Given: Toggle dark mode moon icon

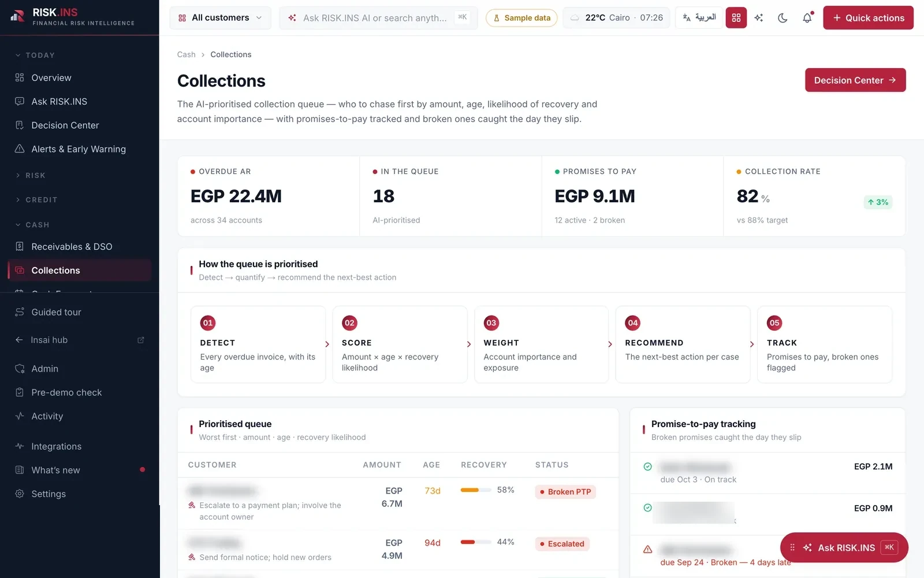Looking at the screenshot, I should 783,18.
